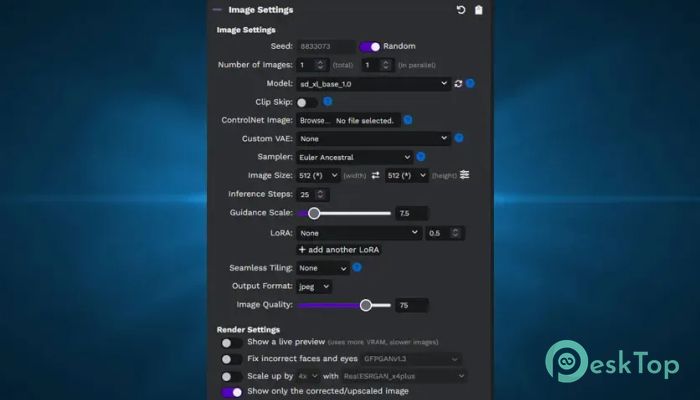Toggle the Random seed switch
Image resolution: width=700 pixels, height=400 pixels.
[370, 46]
